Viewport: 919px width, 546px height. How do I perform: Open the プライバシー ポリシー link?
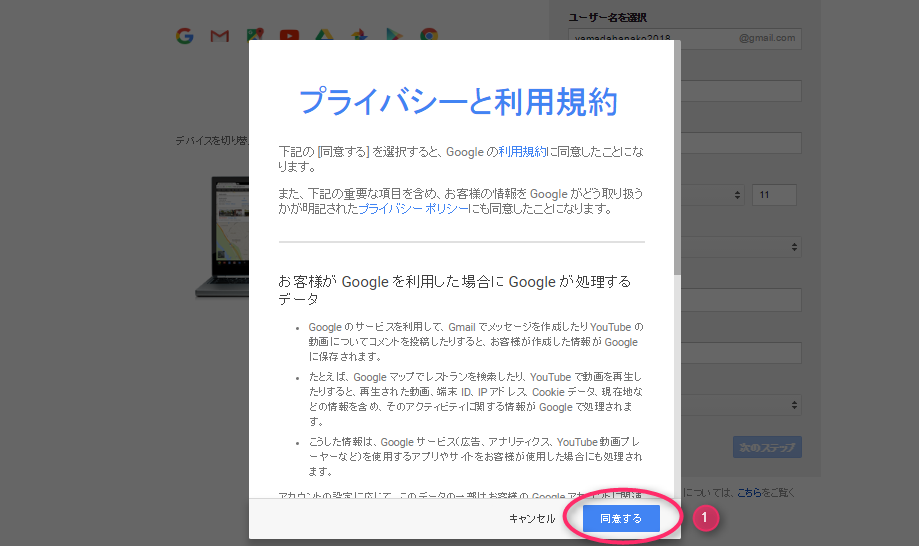[x=413, y=209]
